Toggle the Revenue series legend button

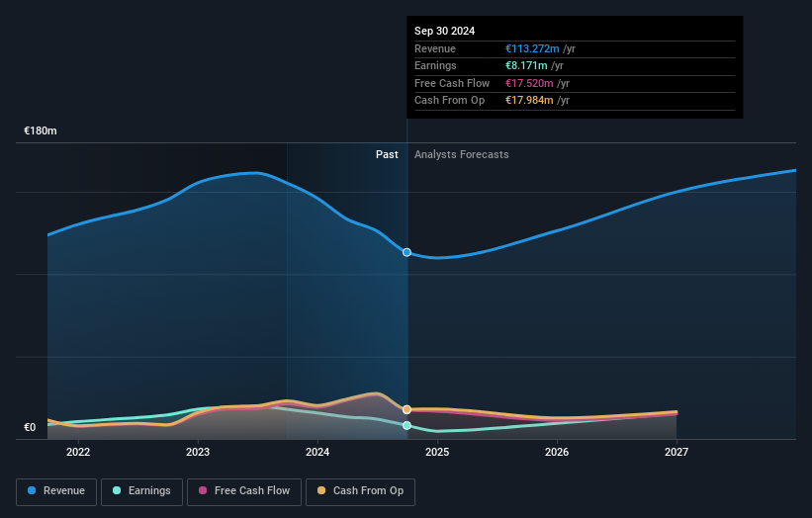pyautogui.click(x=56, y=490)
